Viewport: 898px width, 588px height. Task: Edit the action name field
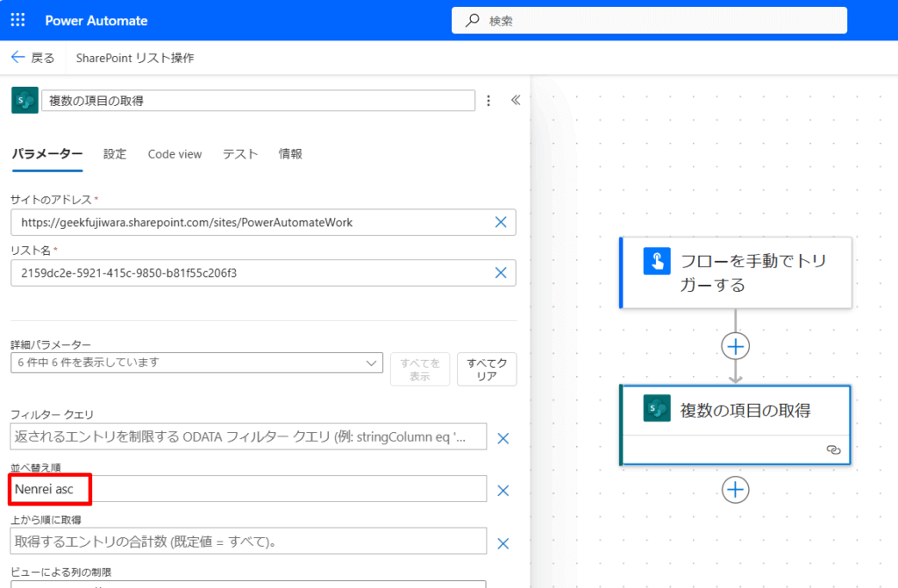click(259, 101)
